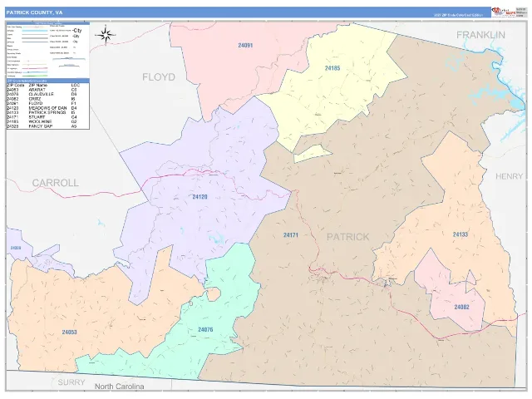Click the largest '-City' sample in the legend

[77, 30]
